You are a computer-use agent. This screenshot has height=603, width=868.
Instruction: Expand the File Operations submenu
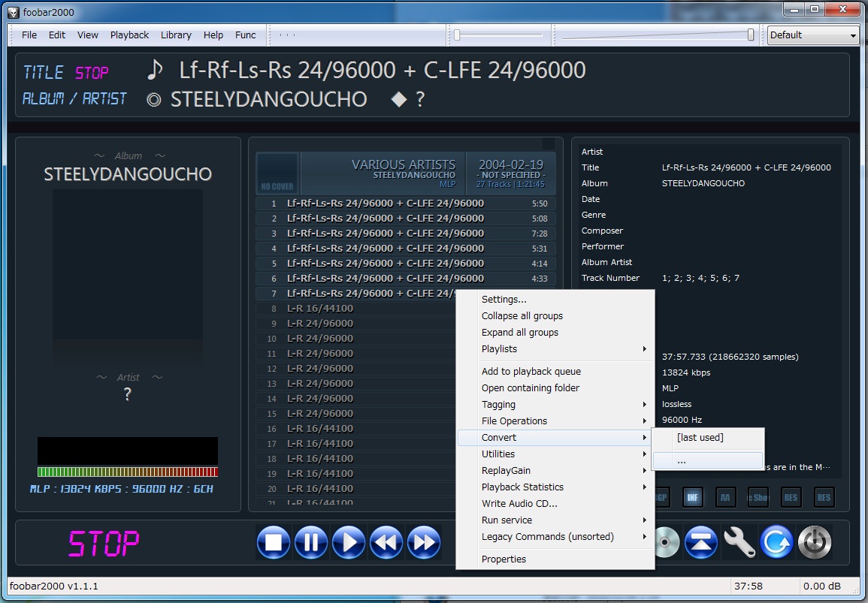pyautogui.click(x=555, y=421)
